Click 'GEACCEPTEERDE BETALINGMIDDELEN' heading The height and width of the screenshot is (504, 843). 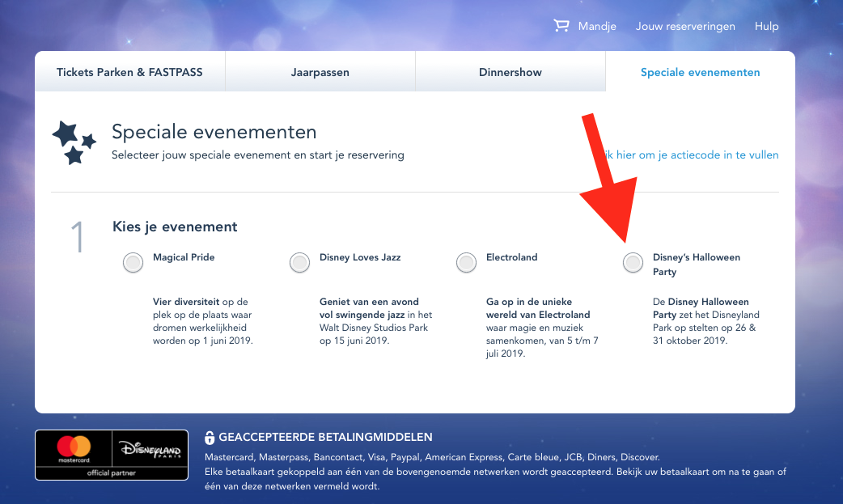pos(325,438)
